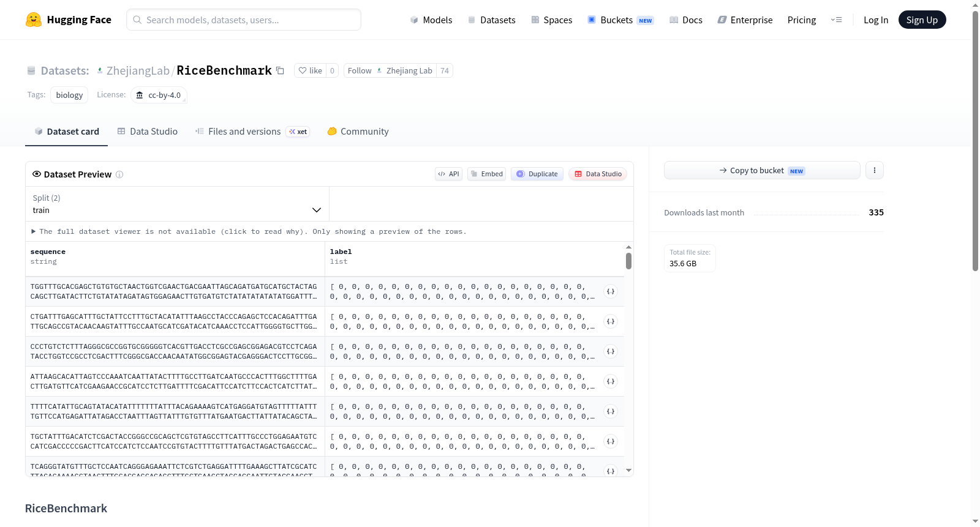Expand cell JSON for CCCTGTCTCTTTAGG row
This screenshot has height=527, width=980.
click(x=611, y=351)
